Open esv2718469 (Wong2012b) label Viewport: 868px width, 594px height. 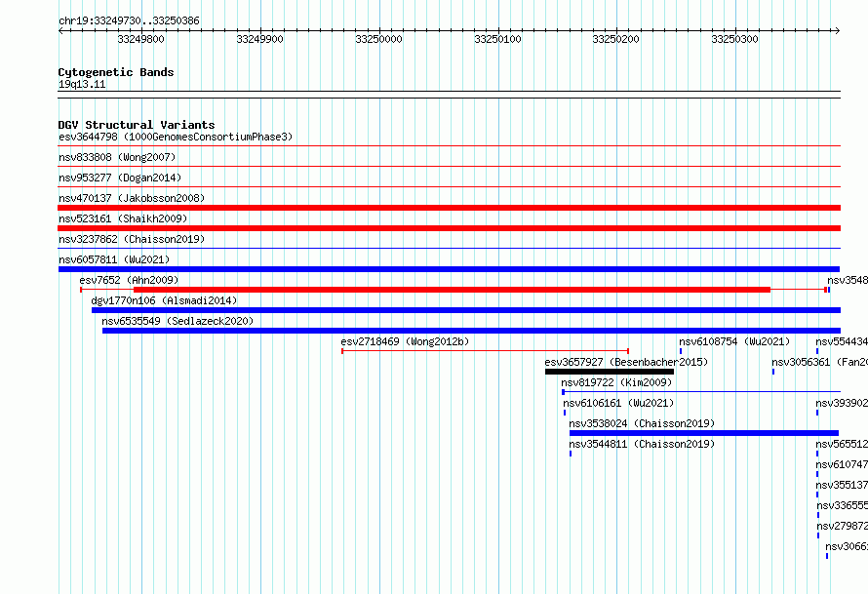pyautogui.click(x=405, y=341)
